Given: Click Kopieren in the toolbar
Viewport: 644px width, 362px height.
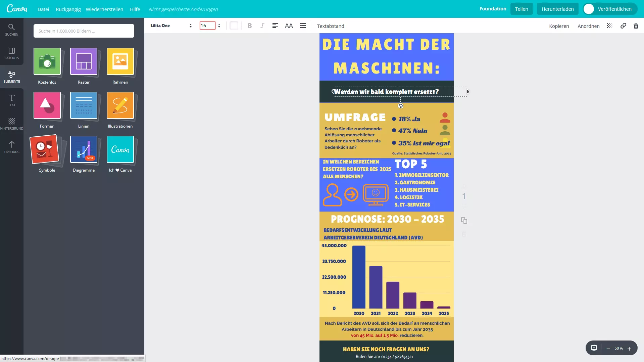Looking at the screenshot, I should (x=559, y=26).
